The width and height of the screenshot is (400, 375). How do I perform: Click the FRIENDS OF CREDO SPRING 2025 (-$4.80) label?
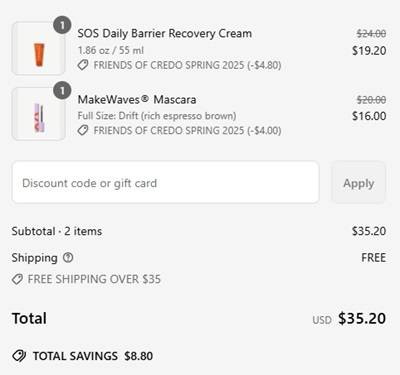187,65
